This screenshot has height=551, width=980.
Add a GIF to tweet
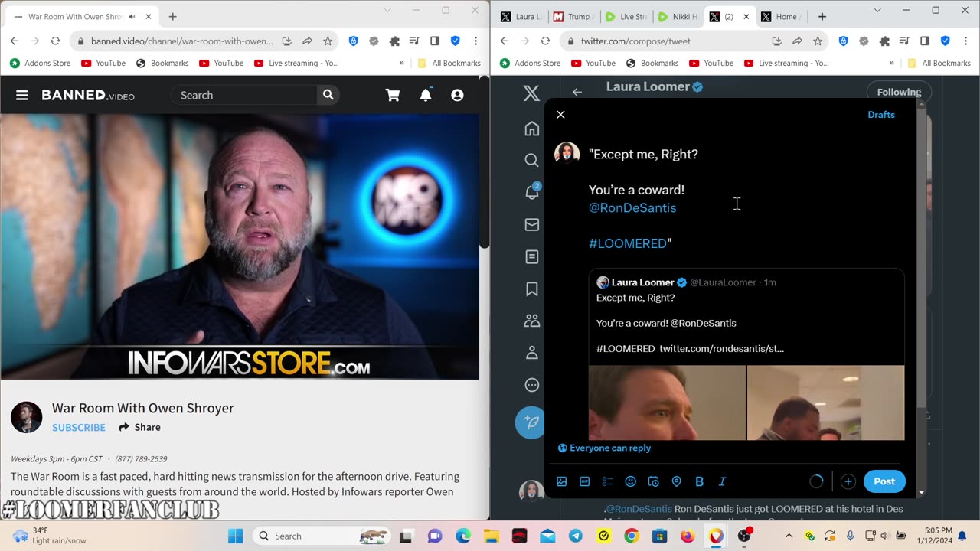pos(585,481)
